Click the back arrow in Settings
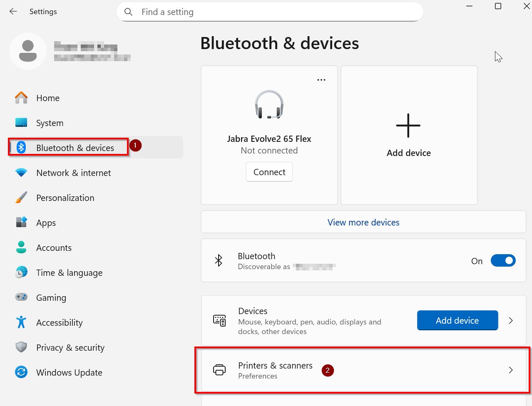The width and height of the screenshot is (532, 406). point(13,12)
